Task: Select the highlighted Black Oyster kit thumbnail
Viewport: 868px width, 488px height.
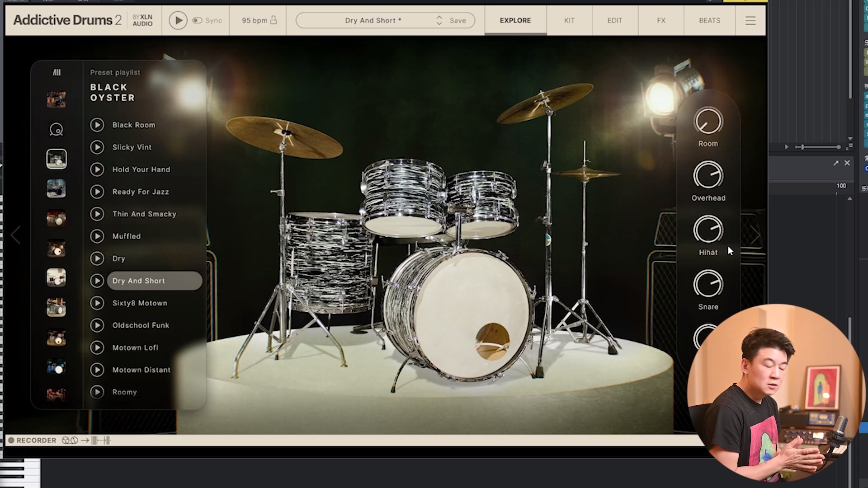Action: (x=56, y=159)
